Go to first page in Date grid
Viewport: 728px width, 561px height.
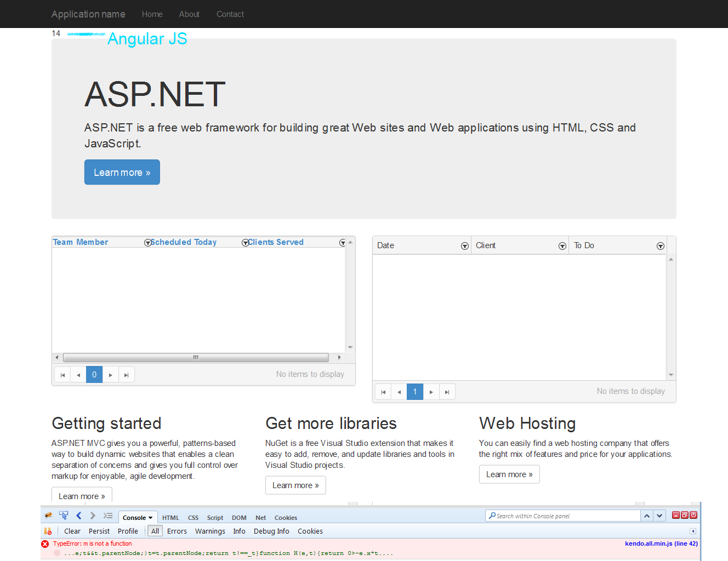pos(383,392)
